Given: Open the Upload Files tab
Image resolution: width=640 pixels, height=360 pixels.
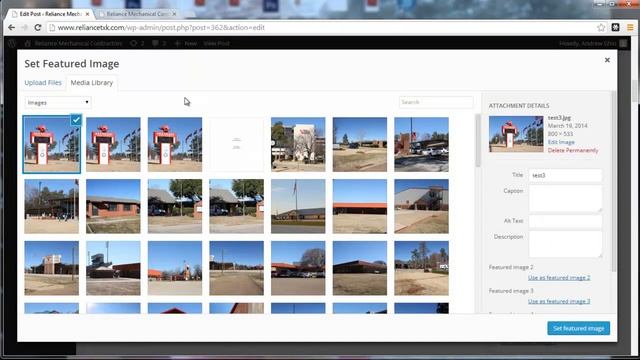Looking at the screenshot, I should 43,82.
